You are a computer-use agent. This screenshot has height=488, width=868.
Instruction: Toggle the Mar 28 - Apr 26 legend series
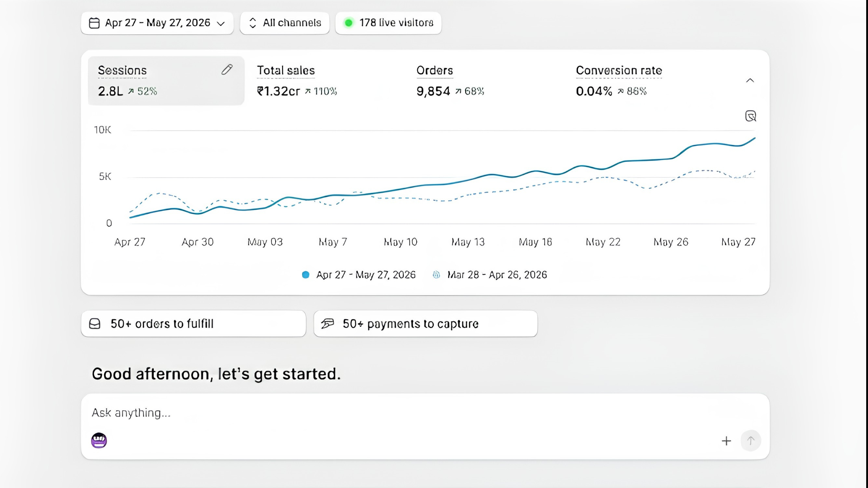click(490, 275)
